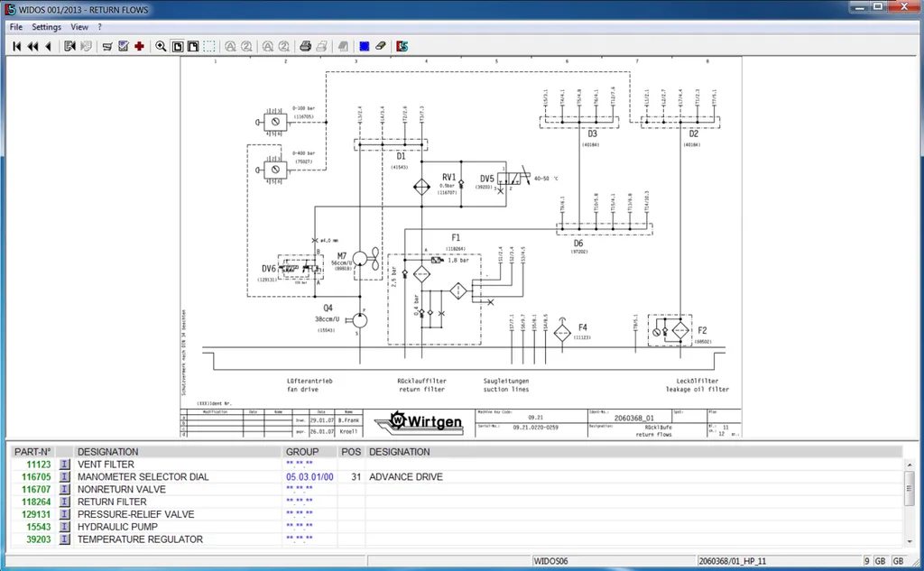Click the WIDOS logo icon ending the toolbar
This screenshot has width=924, height=571.
pos(402,46)
